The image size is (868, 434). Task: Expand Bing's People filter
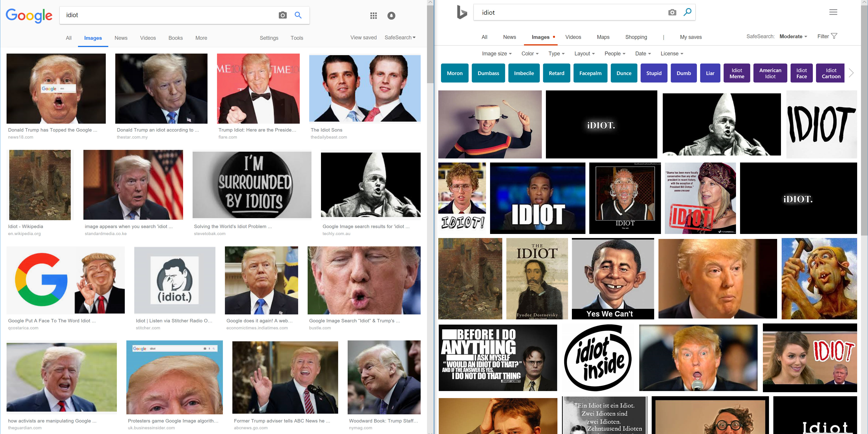[615, 54]
